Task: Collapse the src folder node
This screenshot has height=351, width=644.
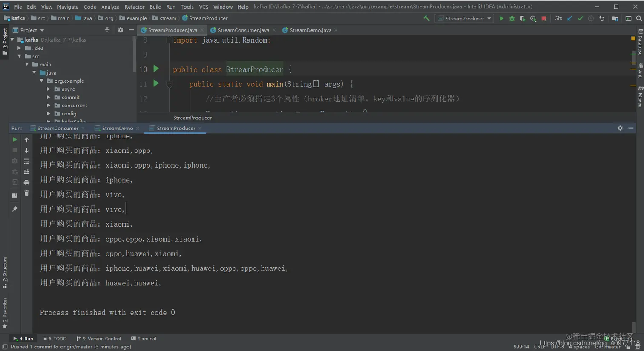Action: tap(19, 56)
